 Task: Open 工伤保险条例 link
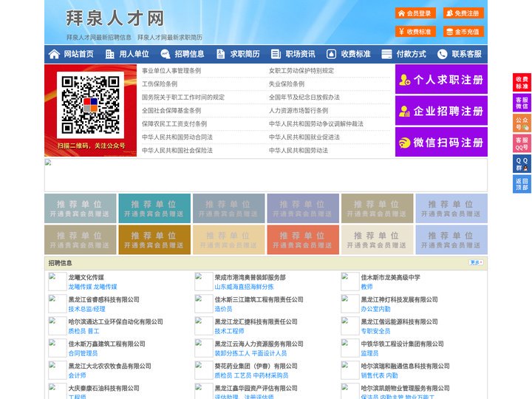coord(160,83)
